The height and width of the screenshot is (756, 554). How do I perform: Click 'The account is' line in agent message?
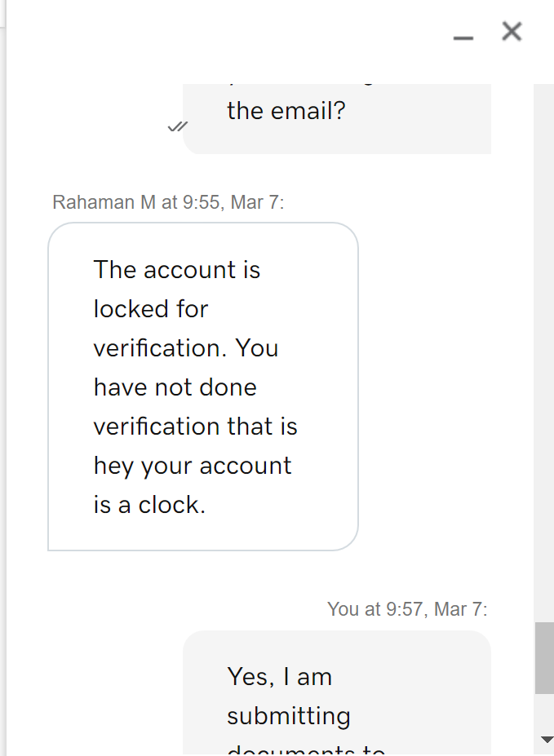point(177,269)
